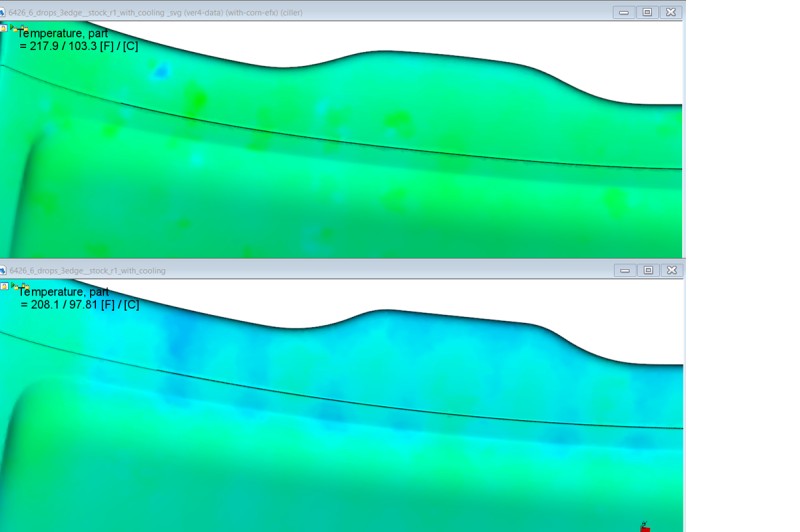Viewport: 800px width, 532px height.
Task: Minimize the top with_cooling_svg window
Action: point(624,12)
